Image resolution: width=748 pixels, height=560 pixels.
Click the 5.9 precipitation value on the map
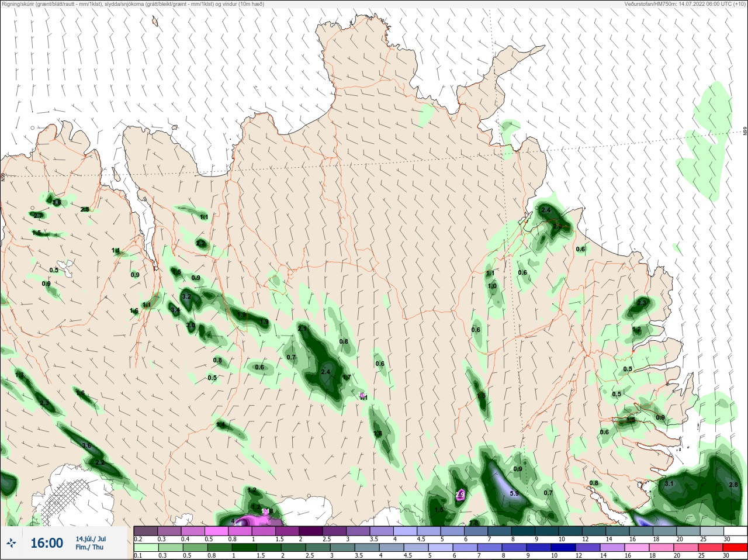point(514,493)
